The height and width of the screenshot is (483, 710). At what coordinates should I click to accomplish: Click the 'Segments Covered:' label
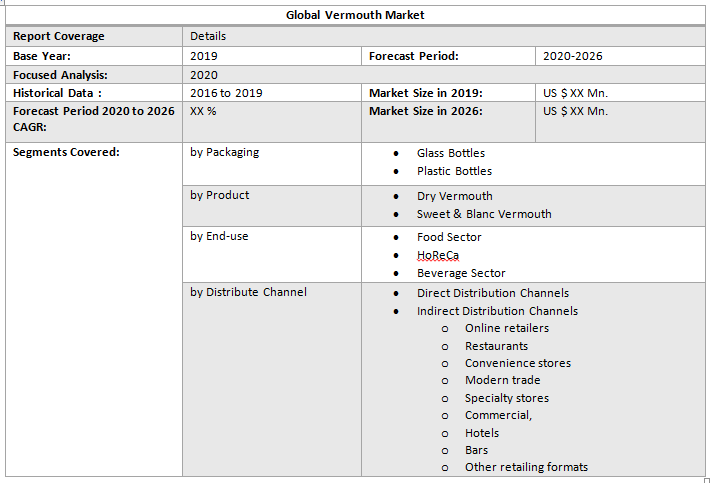click(x=66, y=152)
